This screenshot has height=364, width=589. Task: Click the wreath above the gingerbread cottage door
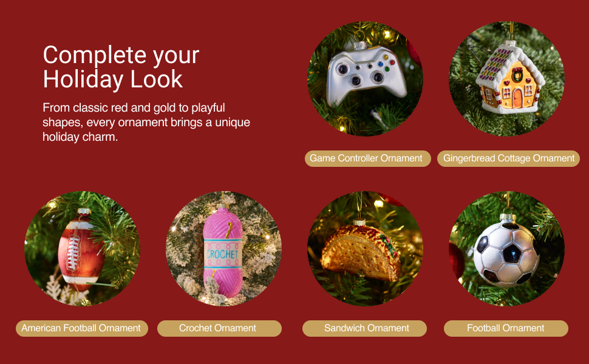[517, 75]
